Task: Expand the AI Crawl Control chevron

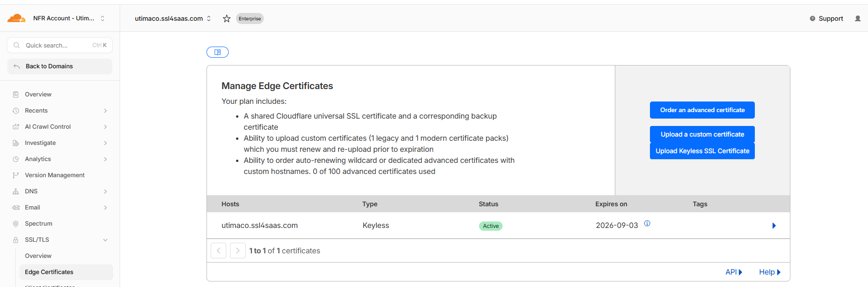Action: point(105,127)
